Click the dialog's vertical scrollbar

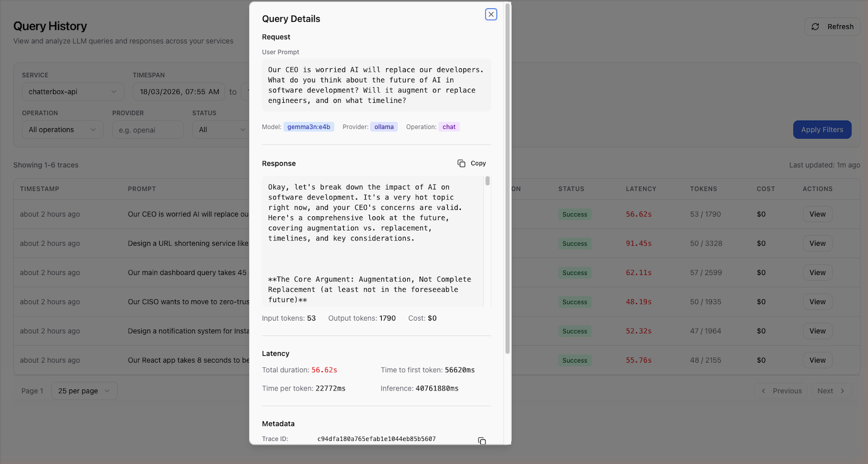[x=507, y=178]
